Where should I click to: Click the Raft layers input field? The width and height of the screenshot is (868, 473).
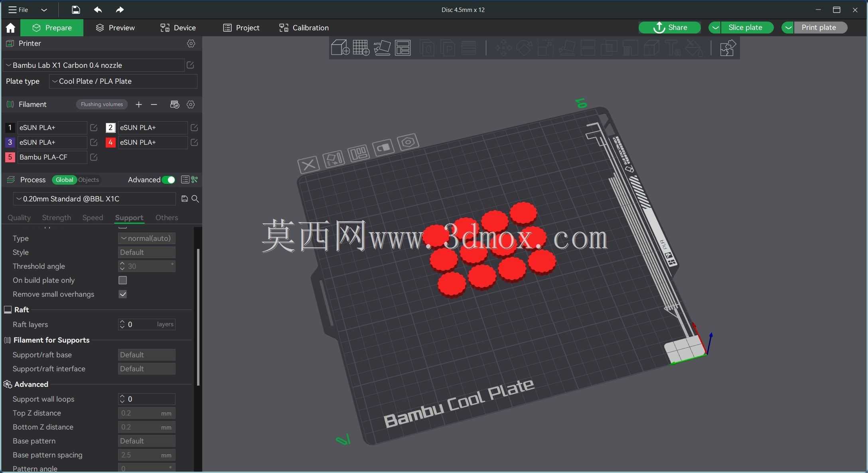pyautogui.click(x=147, y=325)
